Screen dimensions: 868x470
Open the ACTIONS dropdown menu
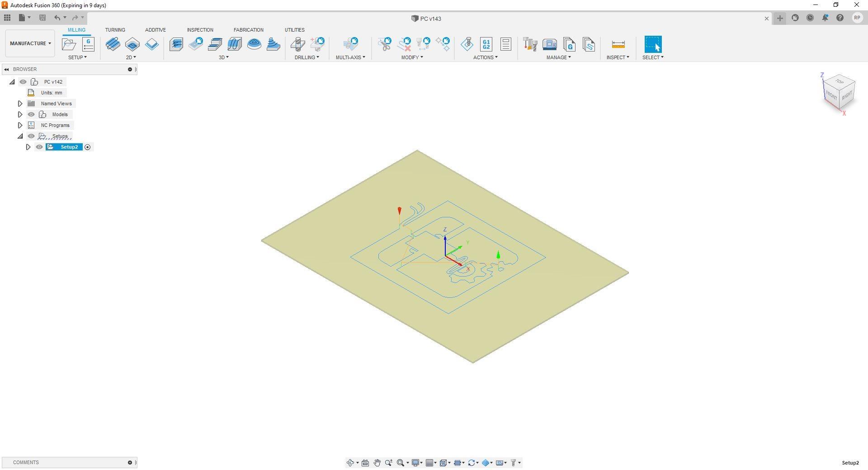tap(486, 57)
